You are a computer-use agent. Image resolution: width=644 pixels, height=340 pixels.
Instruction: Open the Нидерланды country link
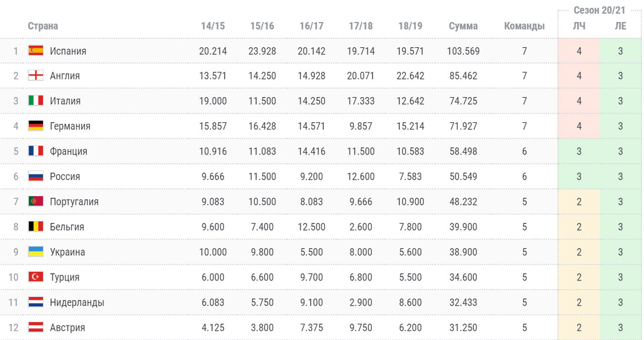click(77, 302)
